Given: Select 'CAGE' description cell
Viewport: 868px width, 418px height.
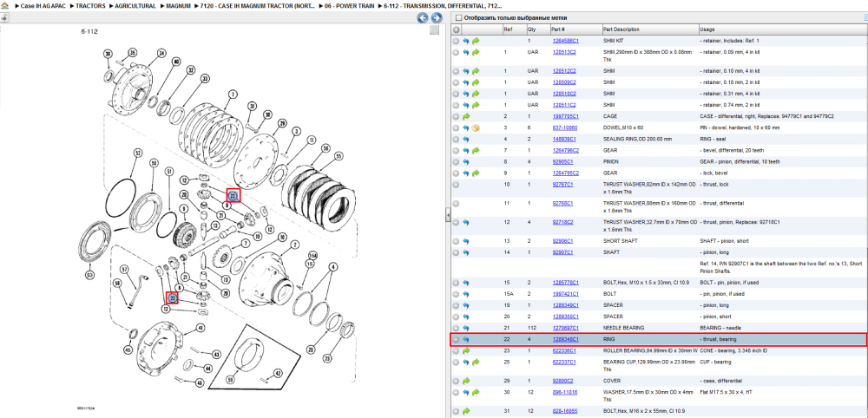Looking at the screenshot, I should (x=609, y=117).
